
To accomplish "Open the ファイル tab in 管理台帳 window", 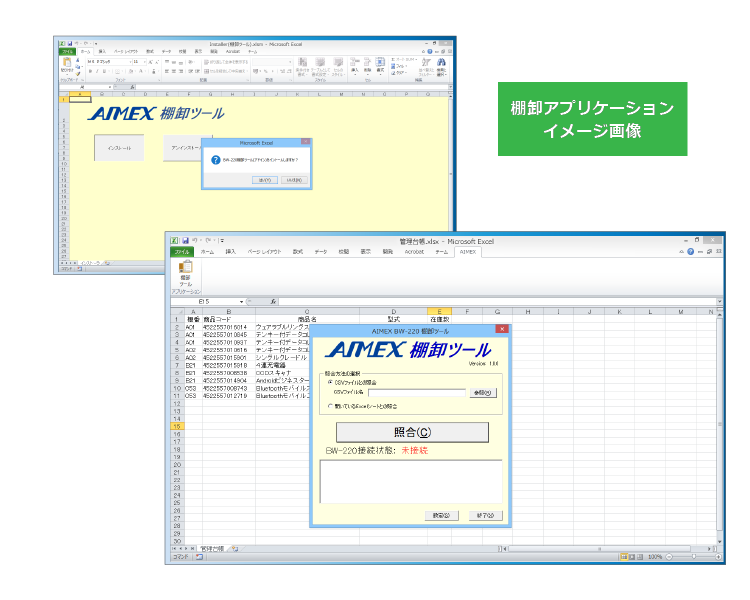I will coord(182,252).
